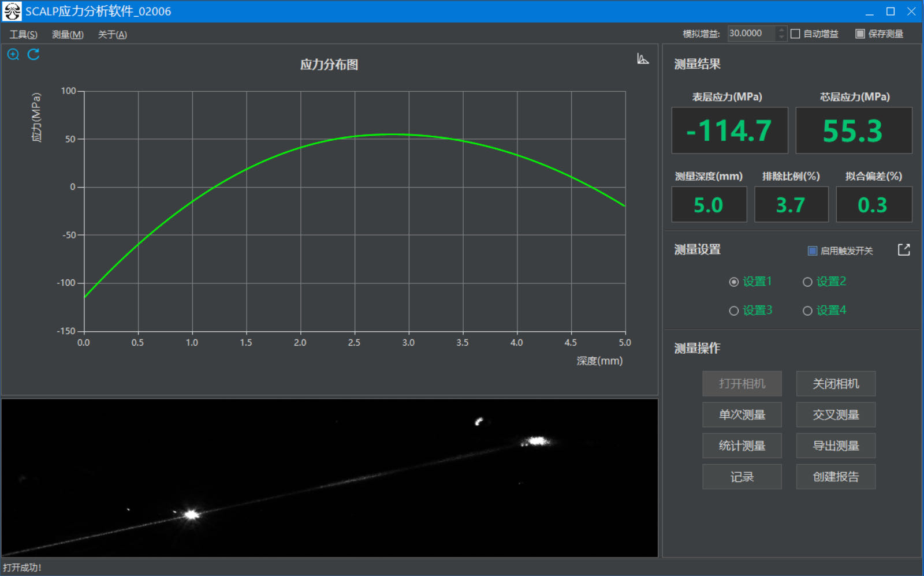Click the 测量设置 section heading

(x=697, y=249)
